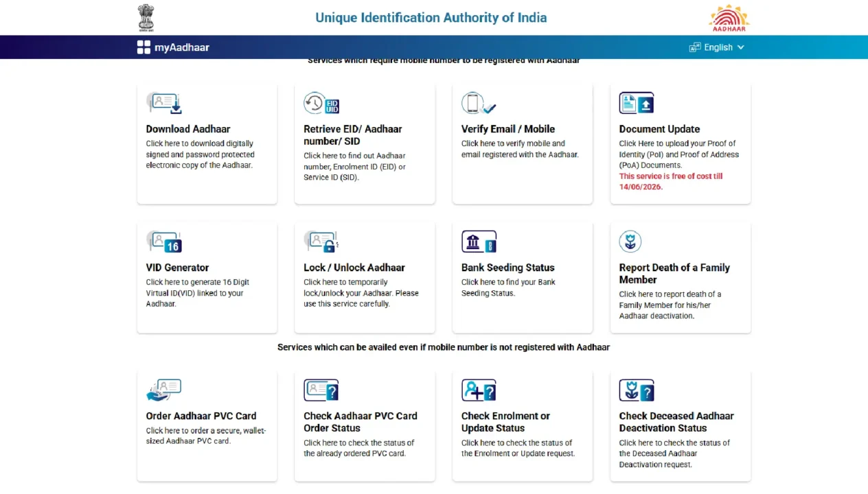
Task: Open the VID Generator service
Action: tap(207, 278)
